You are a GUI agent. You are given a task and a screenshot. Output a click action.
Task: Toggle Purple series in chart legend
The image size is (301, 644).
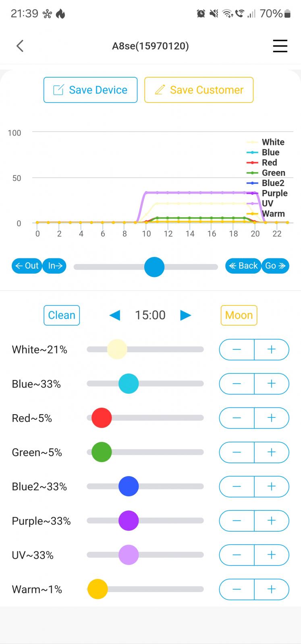tap(274, 193)
